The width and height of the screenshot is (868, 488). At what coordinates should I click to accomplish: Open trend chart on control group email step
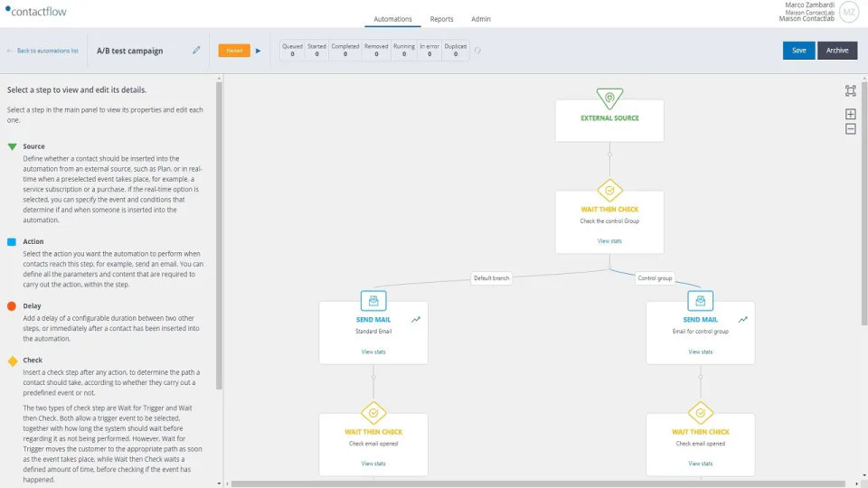pos(743,319)
